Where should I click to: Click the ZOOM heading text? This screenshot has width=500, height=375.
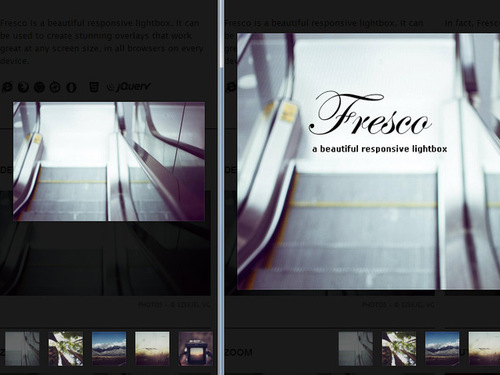coord(239,352)
